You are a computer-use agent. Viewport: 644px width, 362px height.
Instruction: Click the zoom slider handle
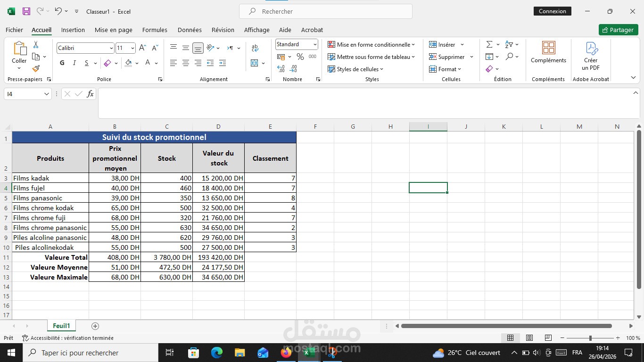tap(590, 338)
